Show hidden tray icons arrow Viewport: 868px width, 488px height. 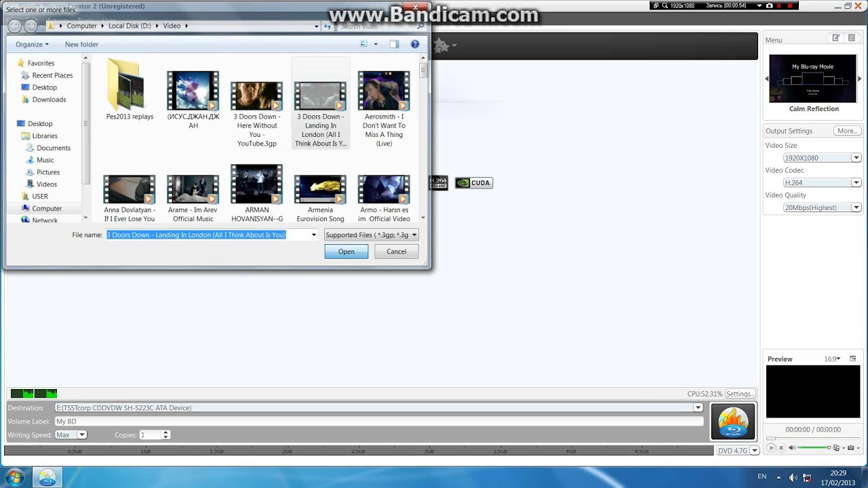(x=778, y=477)
